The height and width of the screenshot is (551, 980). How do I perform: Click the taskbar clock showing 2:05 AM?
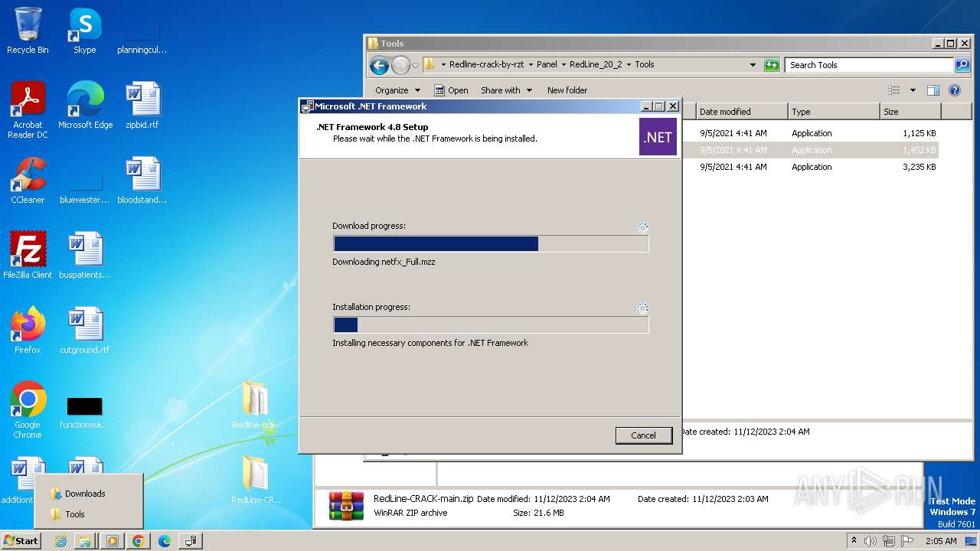(941, 541)
